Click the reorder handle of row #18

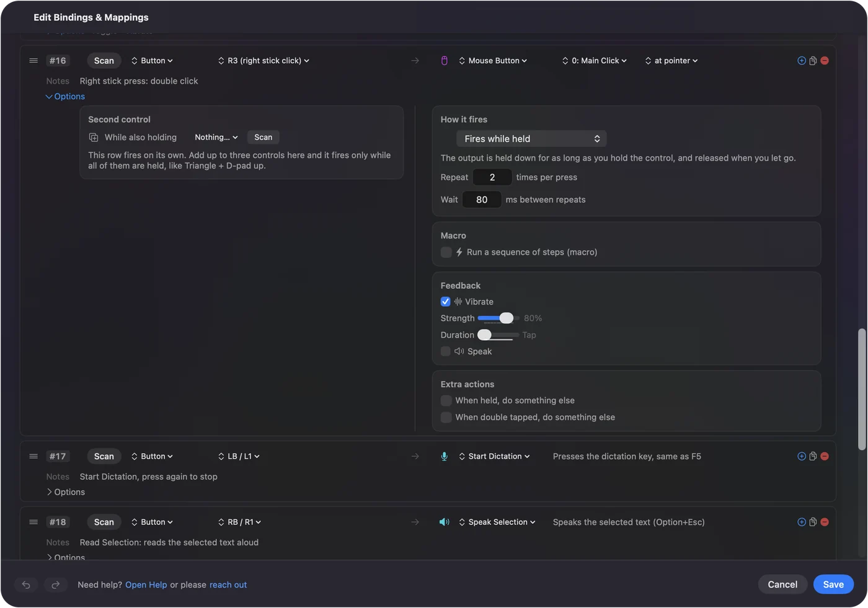click(x=33, y=522)
